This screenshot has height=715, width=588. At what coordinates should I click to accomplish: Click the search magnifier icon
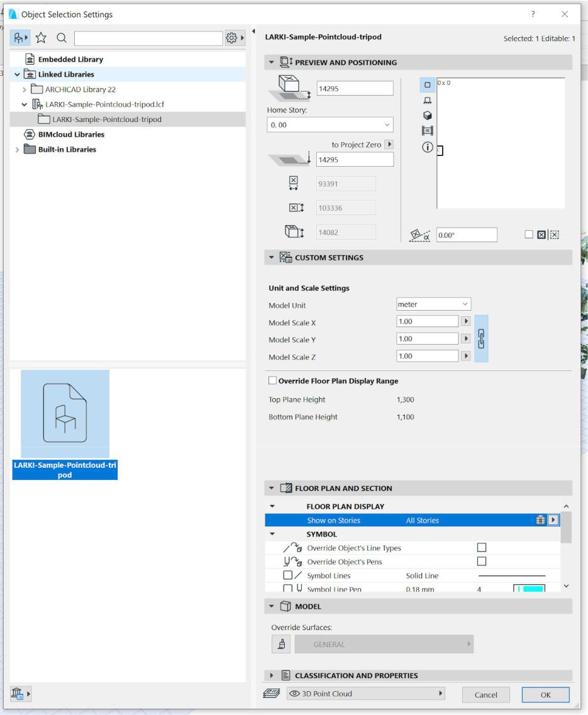pos(62,38)
